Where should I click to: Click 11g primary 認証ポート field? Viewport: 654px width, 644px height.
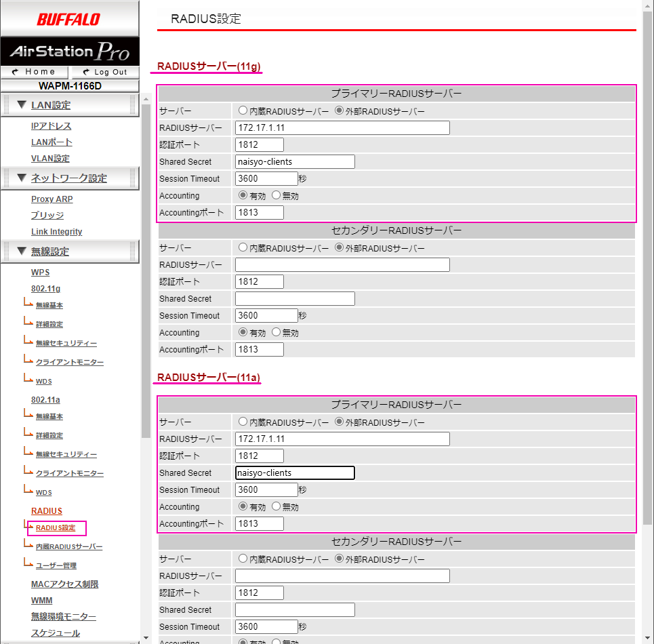click(260, 145)
